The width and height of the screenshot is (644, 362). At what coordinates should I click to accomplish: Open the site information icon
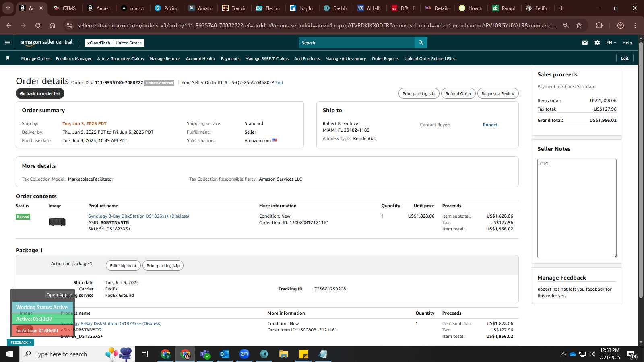tap(70, 25)
